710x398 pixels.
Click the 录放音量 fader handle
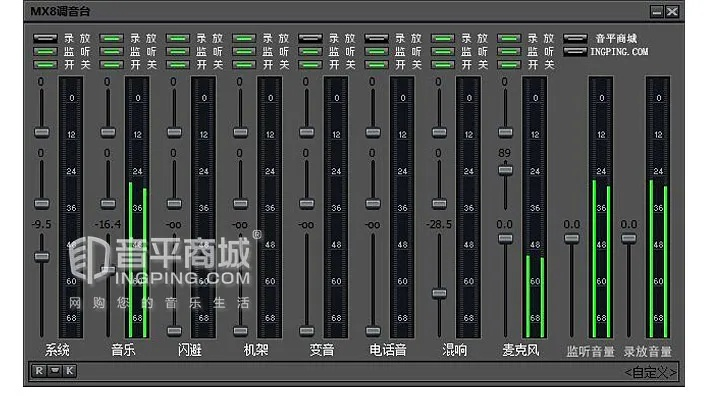pos(628,238)
